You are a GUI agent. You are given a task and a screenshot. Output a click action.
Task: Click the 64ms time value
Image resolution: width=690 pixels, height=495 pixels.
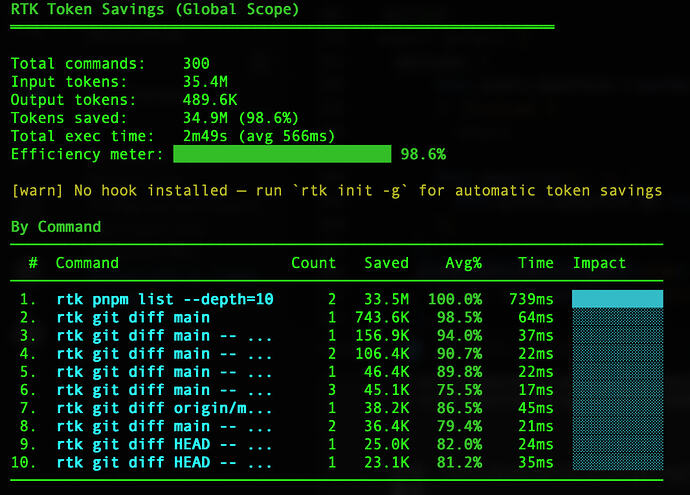point(536,317)
